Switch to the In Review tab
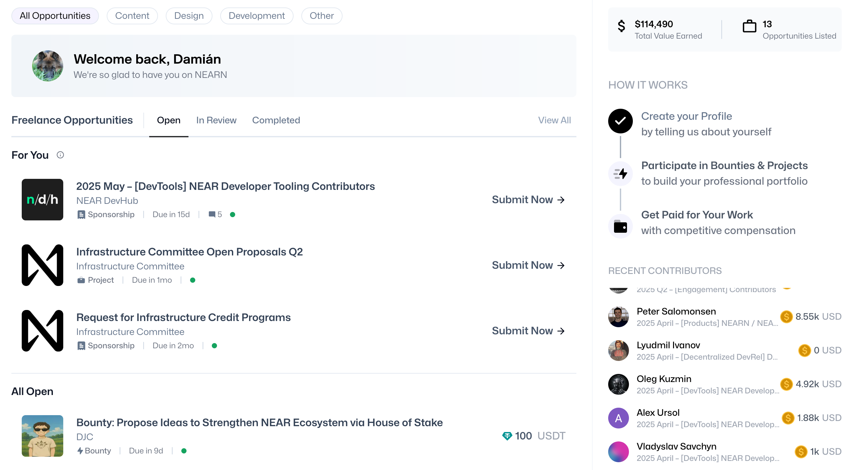The height and width of the screenshot is (470, 868). point(216,120)
